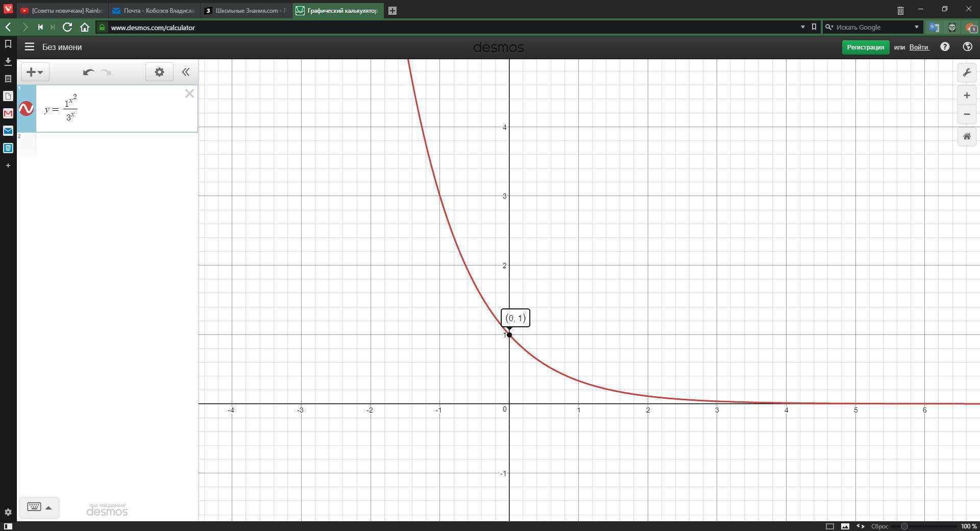Screen dimensions: 980x531
Task: Toggle visibility of the red curve expression
Action: tap(27, 109)
